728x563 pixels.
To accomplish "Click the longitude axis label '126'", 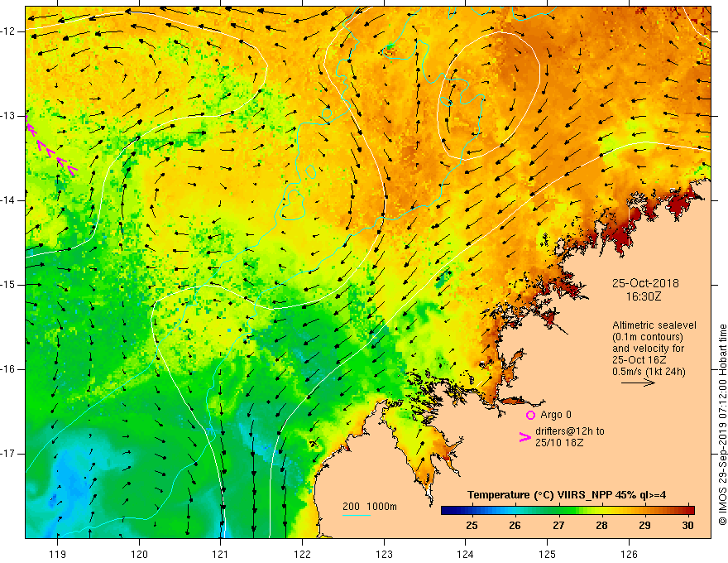I will [x=629, y=554].
